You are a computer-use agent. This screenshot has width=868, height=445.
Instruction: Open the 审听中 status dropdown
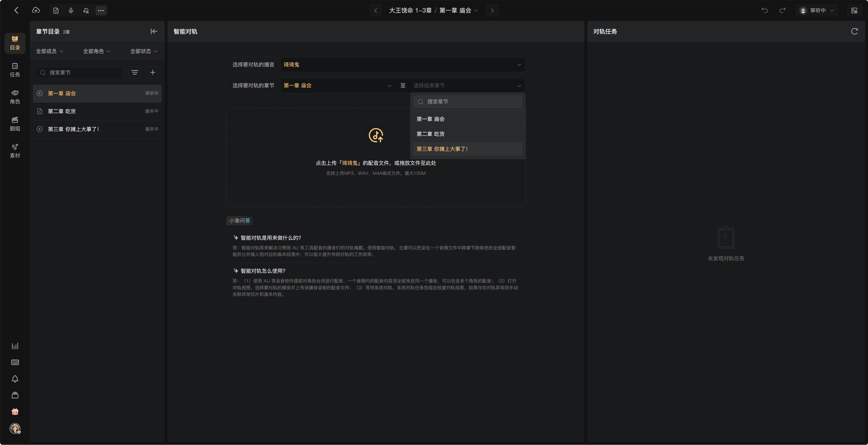(x=816, y=10)
